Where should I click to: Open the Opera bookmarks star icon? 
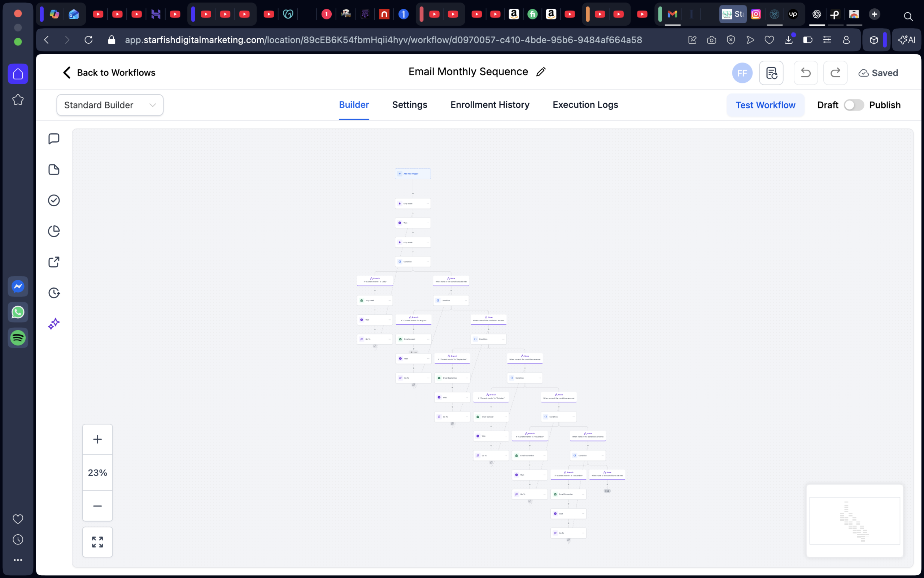click(x=18, y=100)
